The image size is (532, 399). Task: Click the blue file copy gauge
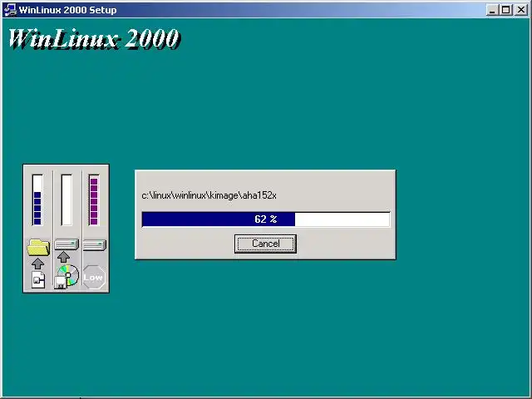37,199
